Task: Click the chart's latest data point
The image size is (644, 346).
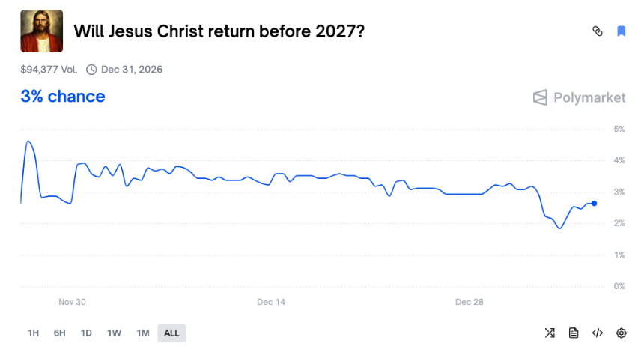Action: pos(594,203)
